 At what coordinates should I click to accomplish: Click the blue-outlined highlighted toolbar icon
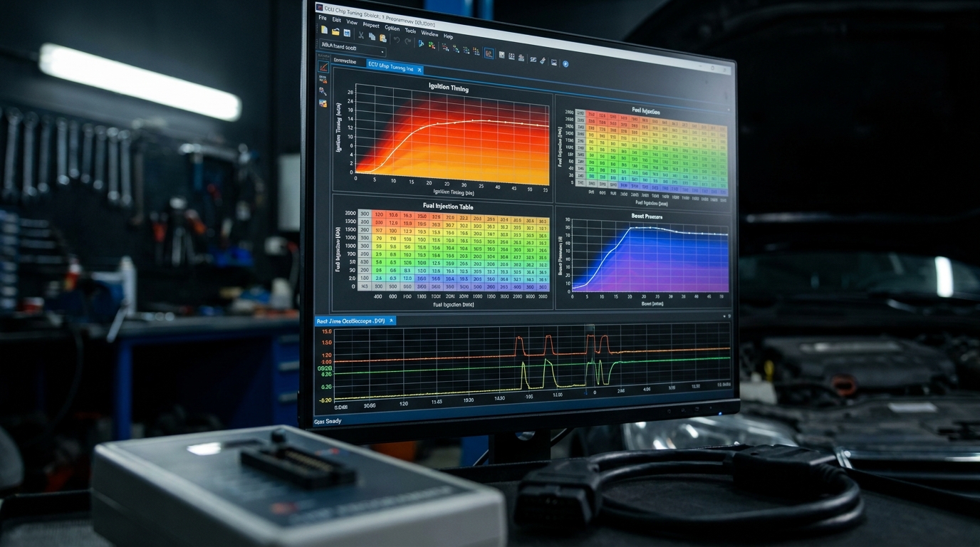click(x=489, y=53)
